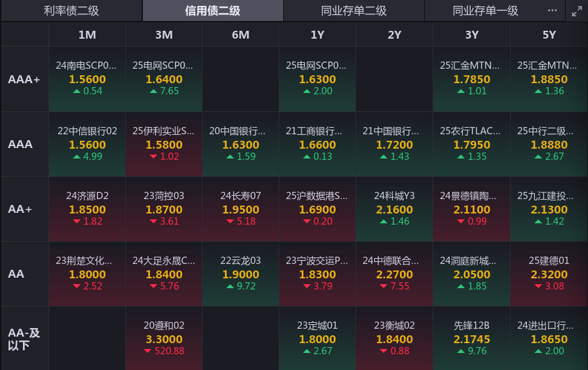The height and width of the screenshot is (370, 588).
Task: Open bond 23衡城02 cell
Action: tap(394, 339)
